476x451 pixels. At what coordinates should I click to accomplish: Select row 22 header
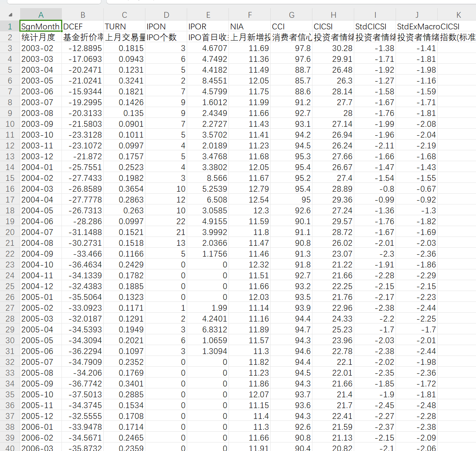[x=10, y=254]
